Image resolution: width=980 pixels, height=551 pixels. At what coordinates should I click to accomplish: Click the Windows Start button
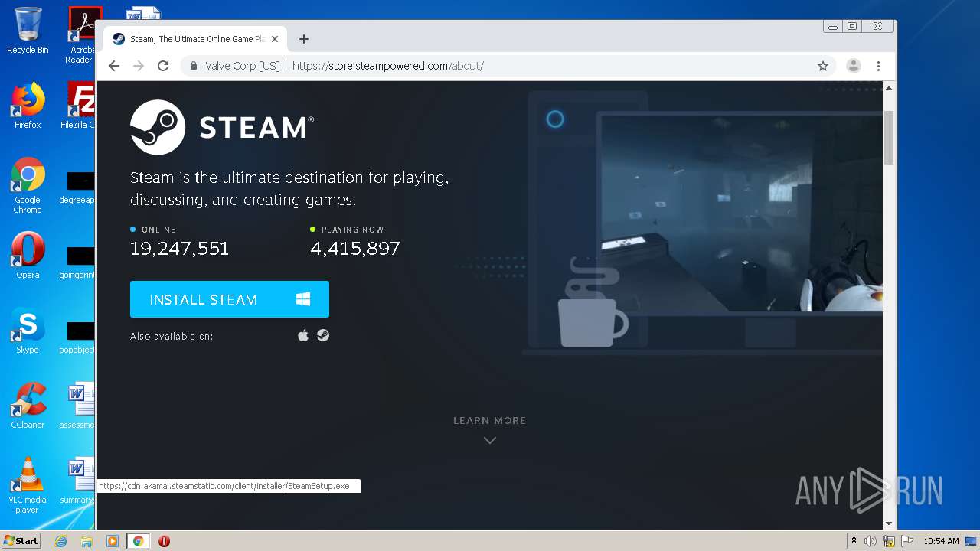tap(21, 540)
